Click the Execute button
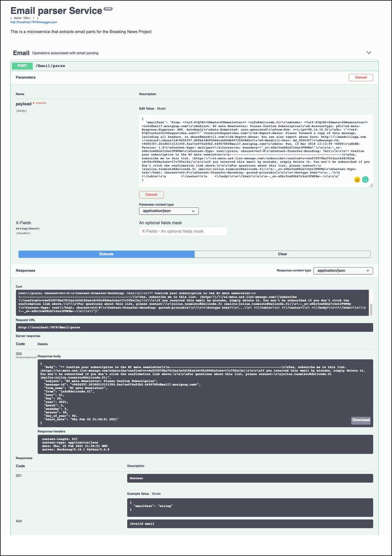The image size is (392, 556). point(107,254)
